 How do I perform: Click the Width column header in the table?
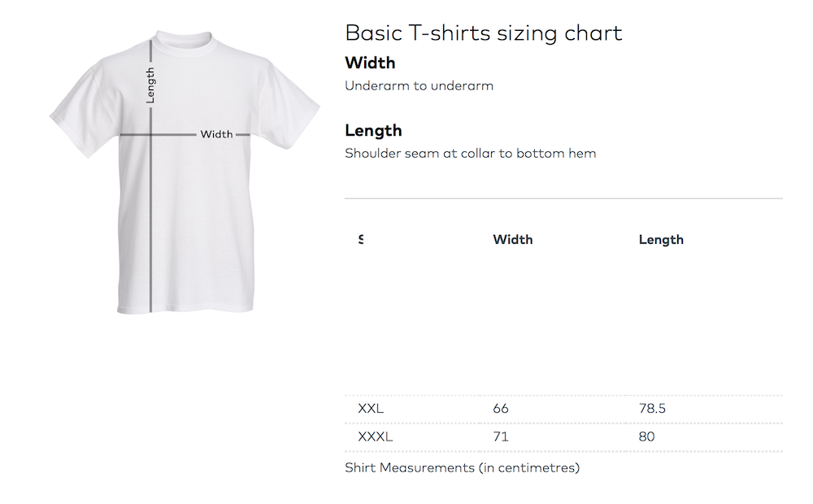pos(513,239)
